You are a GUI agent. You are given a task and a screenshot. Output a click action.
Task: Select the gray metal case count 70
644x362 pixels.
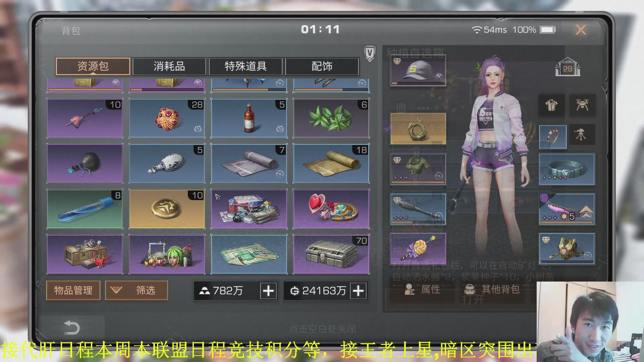[331, 254]
